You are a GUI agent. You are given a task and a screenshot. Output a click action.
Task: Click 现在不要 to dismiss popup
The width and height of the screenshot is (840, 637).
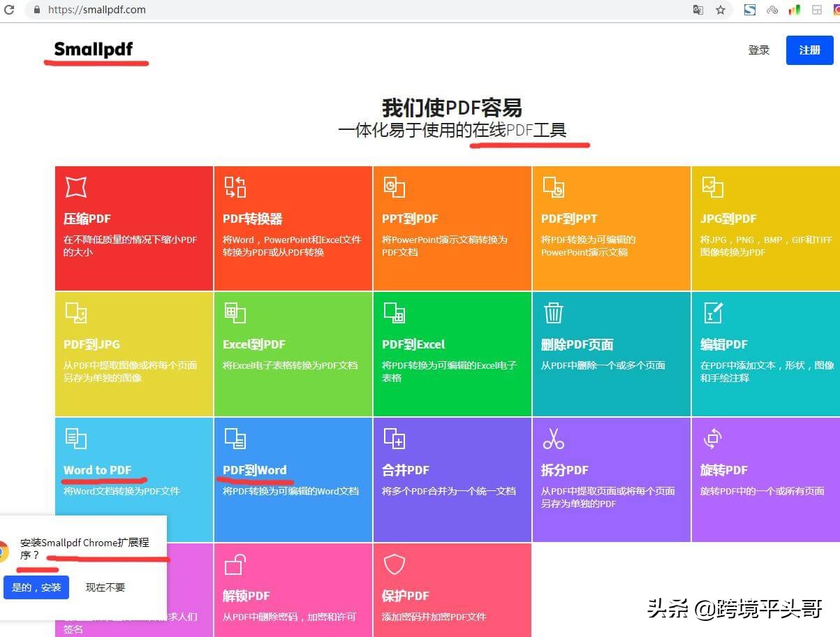click(x=105, y=587)
